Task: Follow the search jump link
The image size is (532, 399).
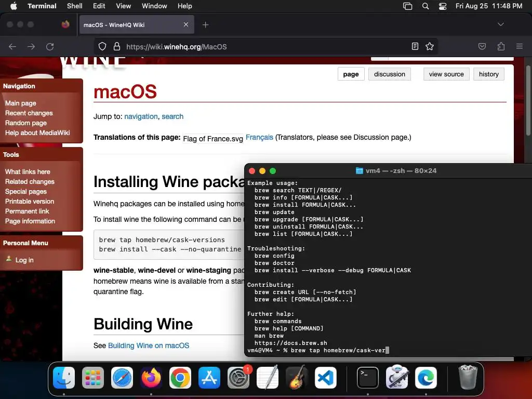Action: click(172, 116)
